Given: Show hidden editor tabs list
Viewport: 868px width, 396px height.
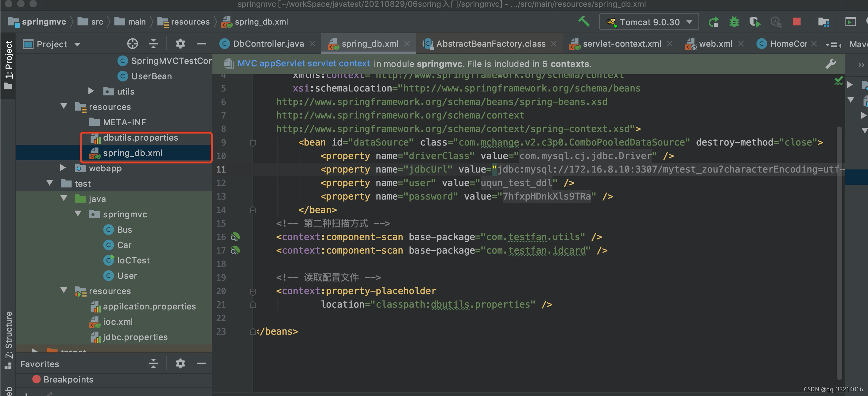Looking at the screenshot, I should tap(833, 45).
